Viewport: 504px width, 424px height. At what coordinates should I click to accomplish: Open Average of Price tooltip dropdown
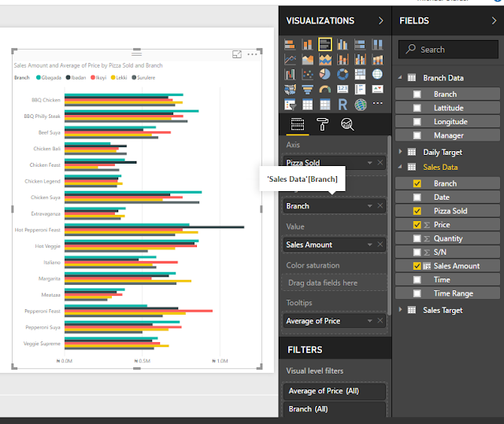[x=369, y=321]
